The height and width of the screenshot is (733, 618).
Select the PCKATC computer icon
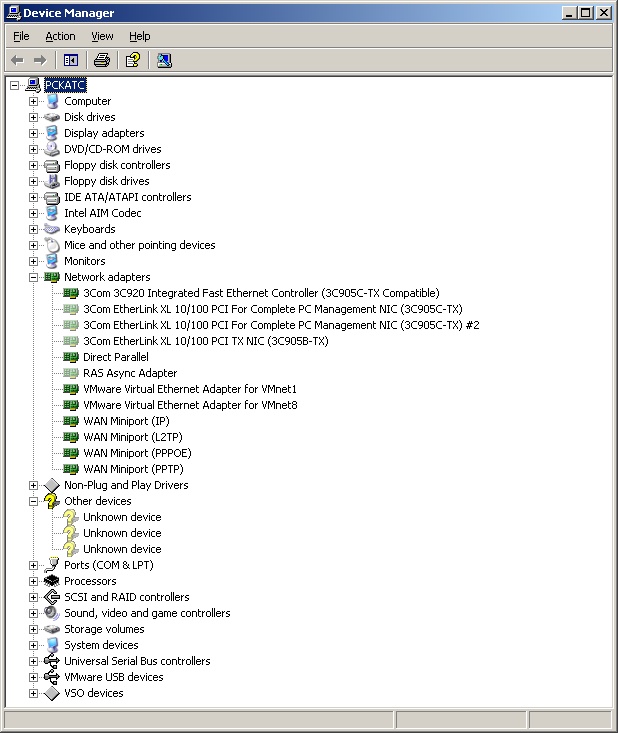(33, 85)
